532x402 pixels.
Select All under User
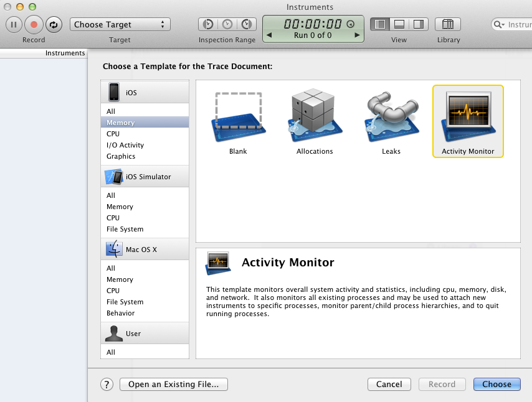point(145,352)
